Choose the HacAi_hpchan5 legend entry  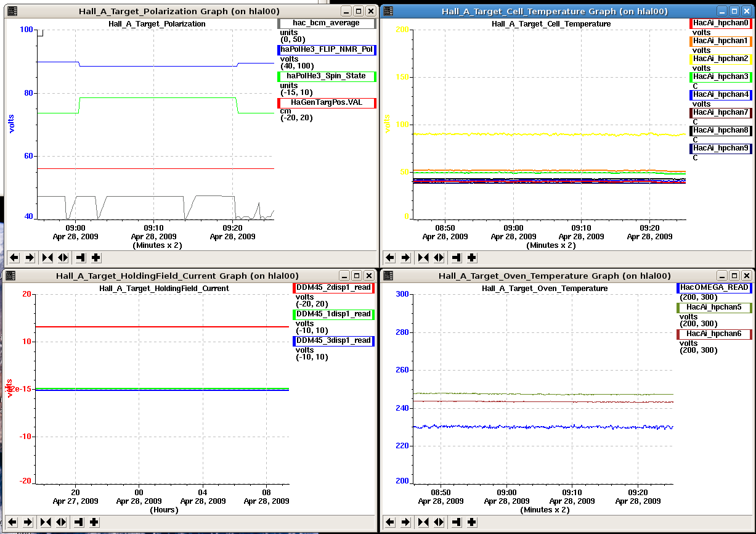pos(714,307)
